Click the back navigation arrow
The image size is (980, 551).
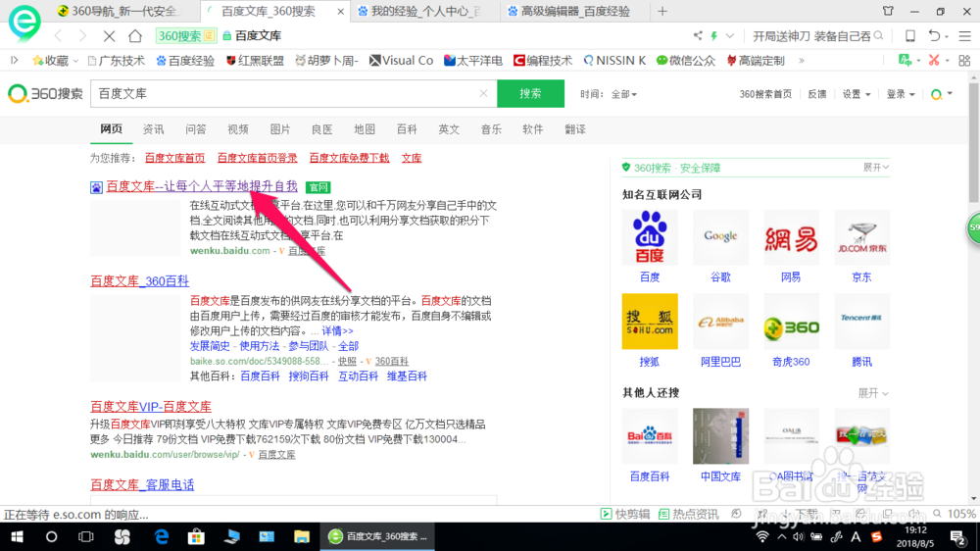pos(58,36)
